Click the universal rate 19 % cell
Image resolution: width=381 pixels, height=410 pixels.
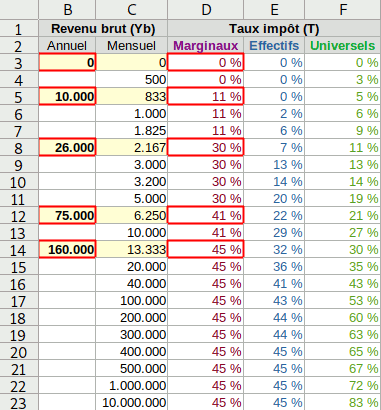point(343,199)
